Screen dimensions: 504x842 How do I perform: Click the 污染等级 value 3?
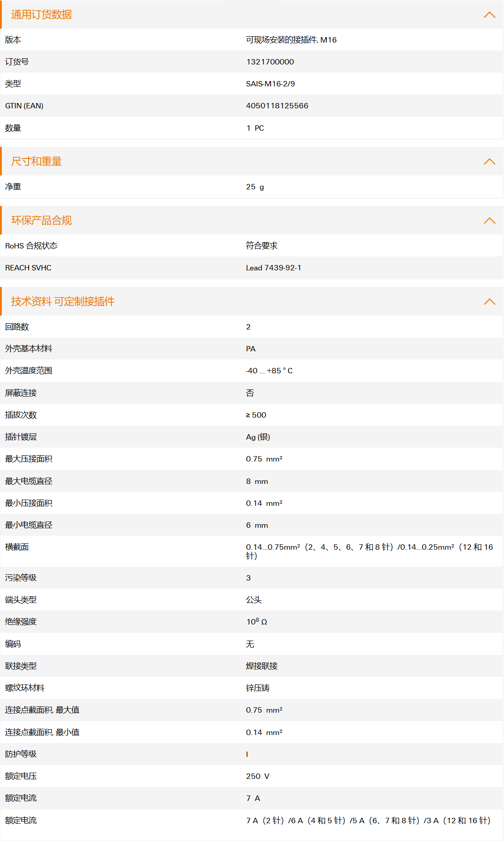(248, 578)
